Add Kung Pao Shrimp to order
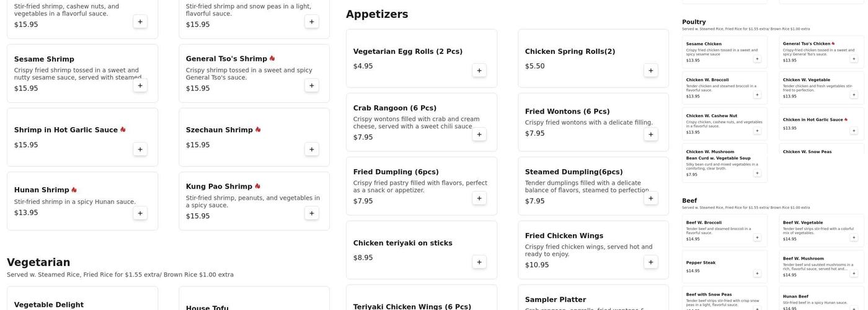The image size is (868, 310). point(311,213)
